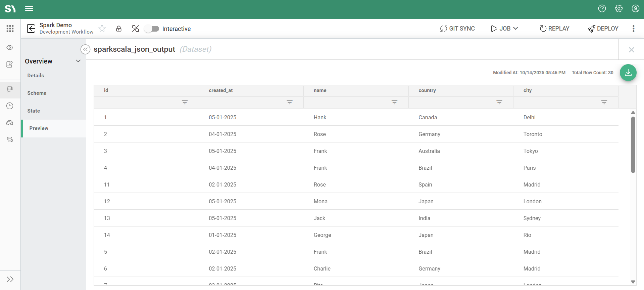The image size is (644, 290).
Task: Open the hamburger main menu
Action: coord(29,8)
